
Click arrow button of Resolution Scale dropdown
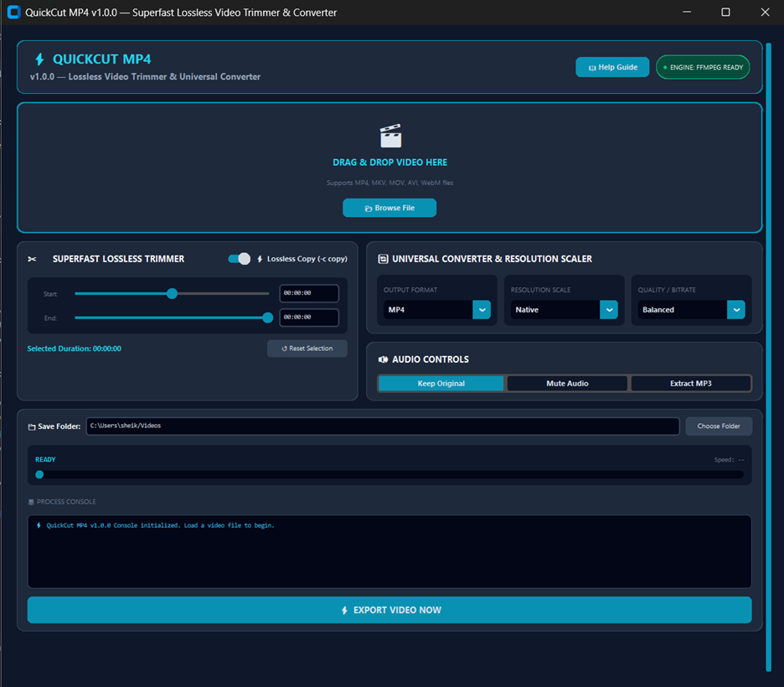608,309
